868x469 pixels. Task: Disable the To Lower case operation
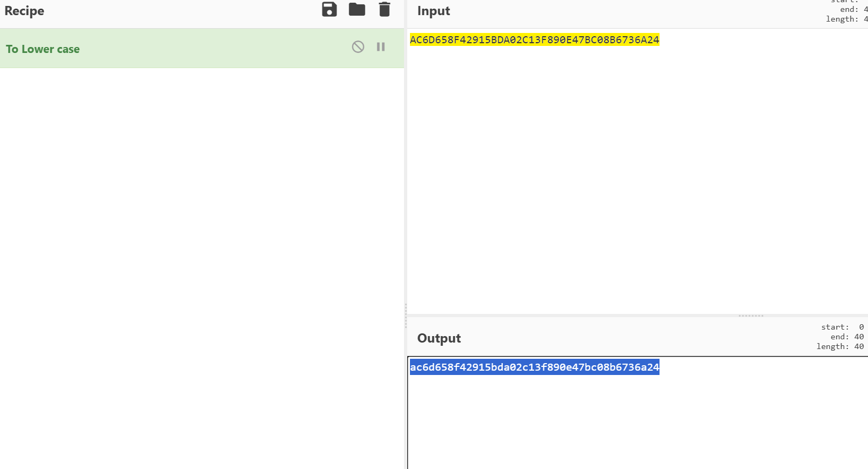[358, 47]
